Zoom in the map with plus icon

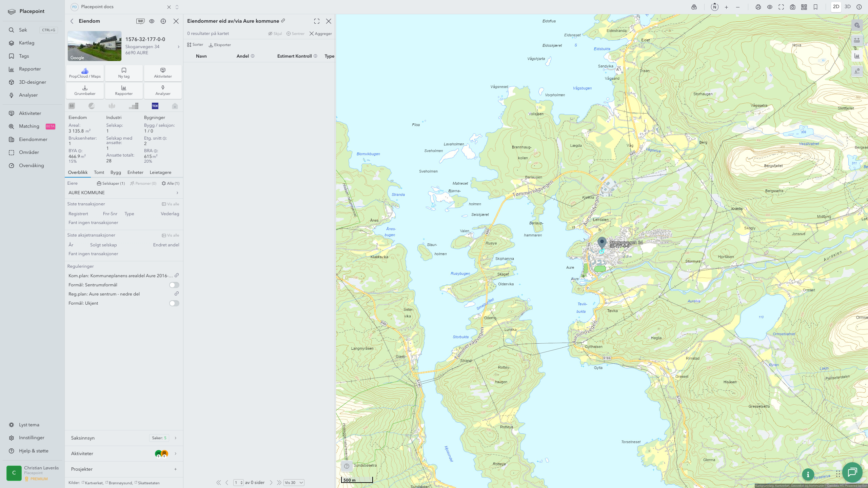[x=726, y=7]
